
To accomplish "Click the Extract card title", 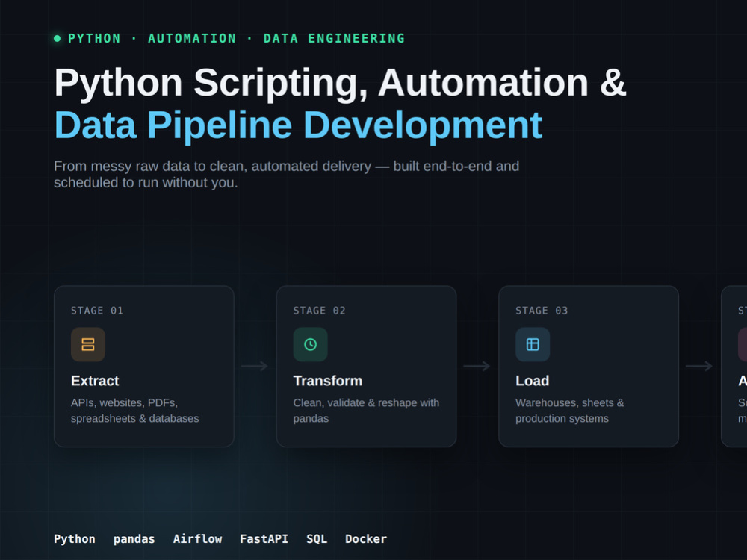I will point(95,381).
